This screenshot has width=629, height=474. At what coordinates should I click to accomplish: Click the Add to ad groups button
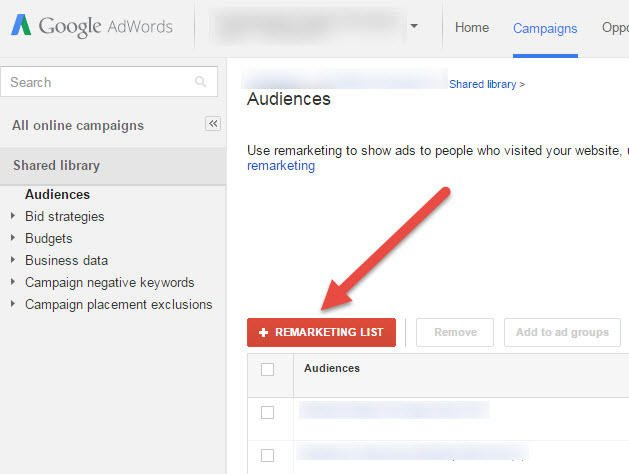point(562,332)
